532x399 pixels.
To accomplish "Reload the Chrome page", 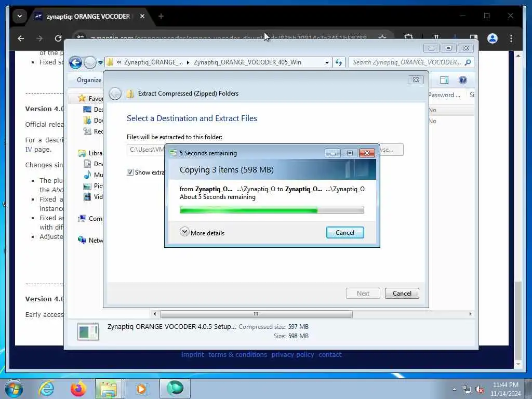I will 58,38.
